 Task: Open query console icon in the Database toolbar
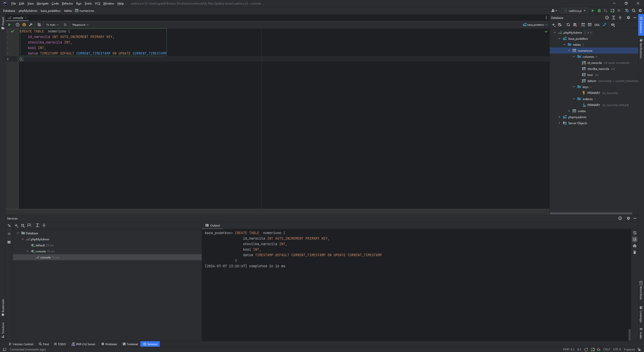coord(583,25)
